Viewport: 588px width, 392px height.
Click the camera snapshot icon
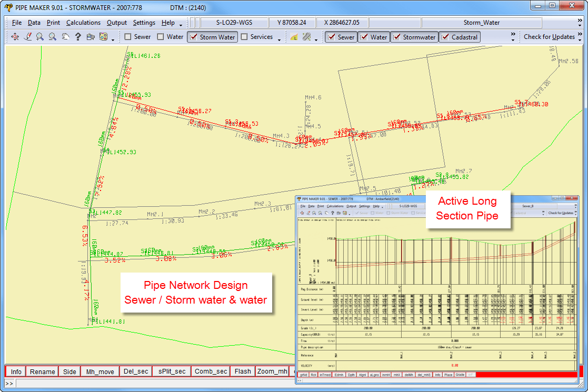tap(91, 37)
